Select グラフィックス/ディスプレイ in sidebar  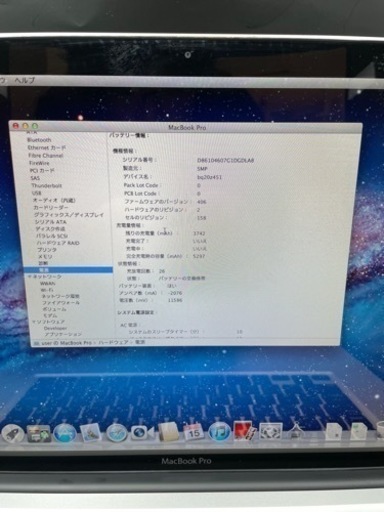(x=69, y=215)
